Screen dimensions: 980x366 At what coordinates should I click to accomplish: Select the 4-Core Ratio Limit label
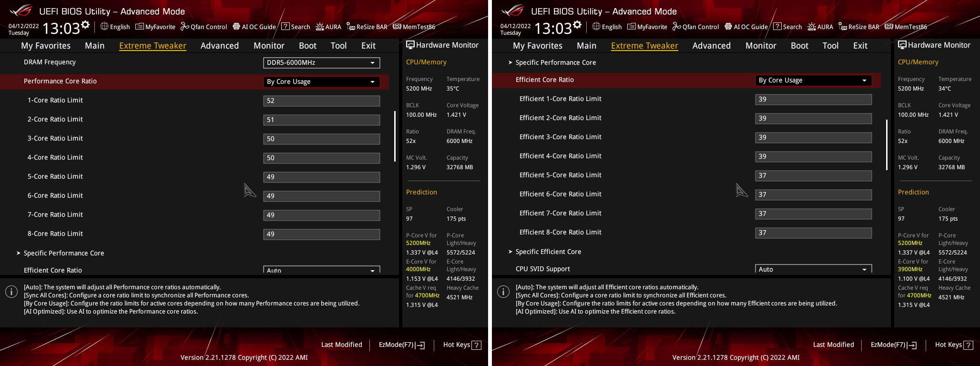coord(55,157)
